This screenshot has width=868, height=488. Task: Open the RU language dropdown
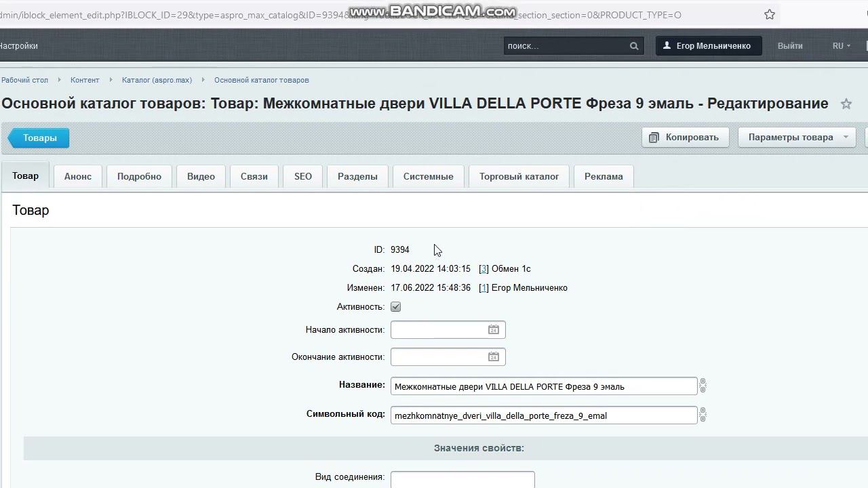(841, 45)
